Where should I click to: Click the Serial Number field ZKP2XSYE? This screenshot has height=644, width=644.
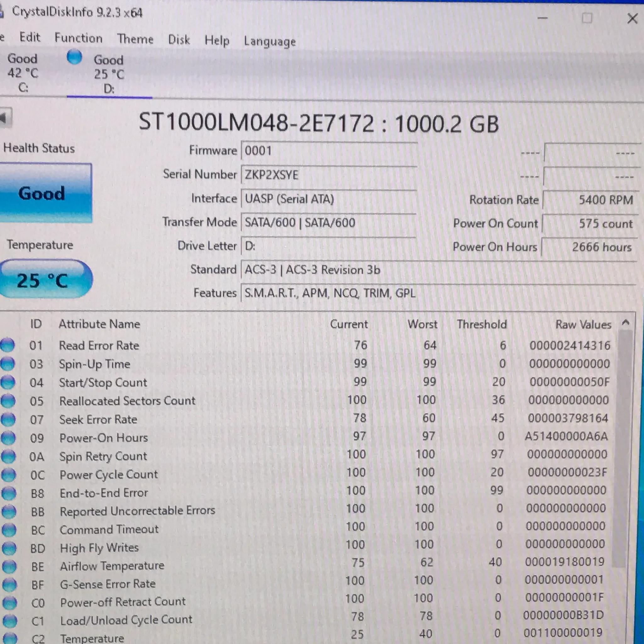click(329, 175)
